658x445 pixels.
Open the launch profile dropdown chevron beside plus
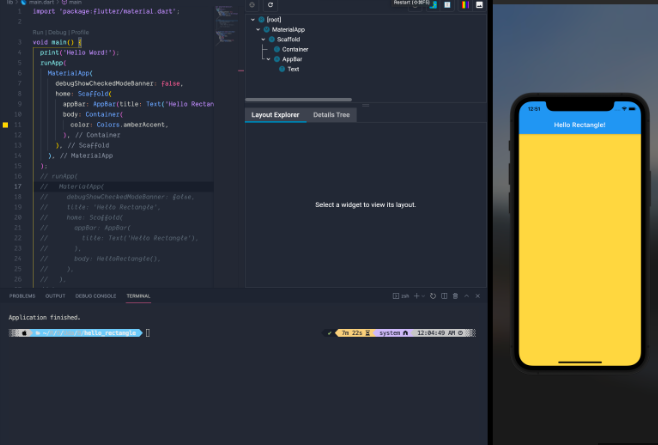(x=423, y=296)
